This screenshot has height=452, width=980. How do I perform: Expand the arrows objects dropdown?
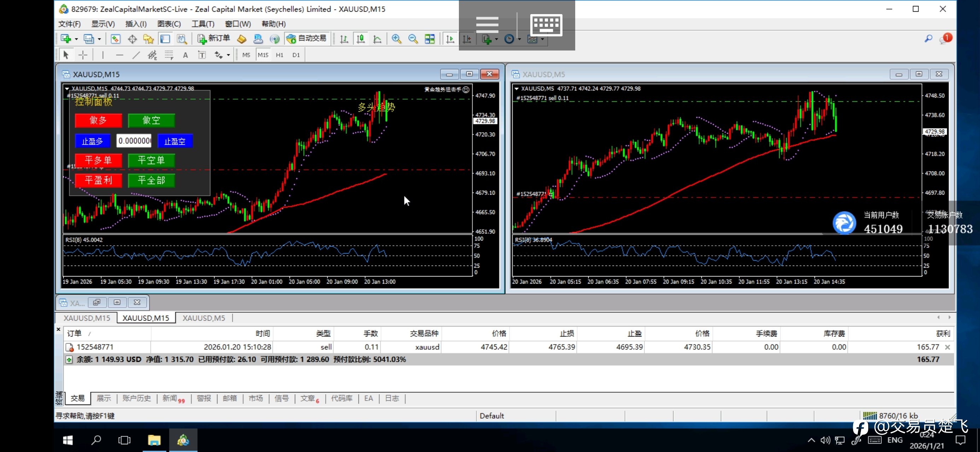pos(228,55)
